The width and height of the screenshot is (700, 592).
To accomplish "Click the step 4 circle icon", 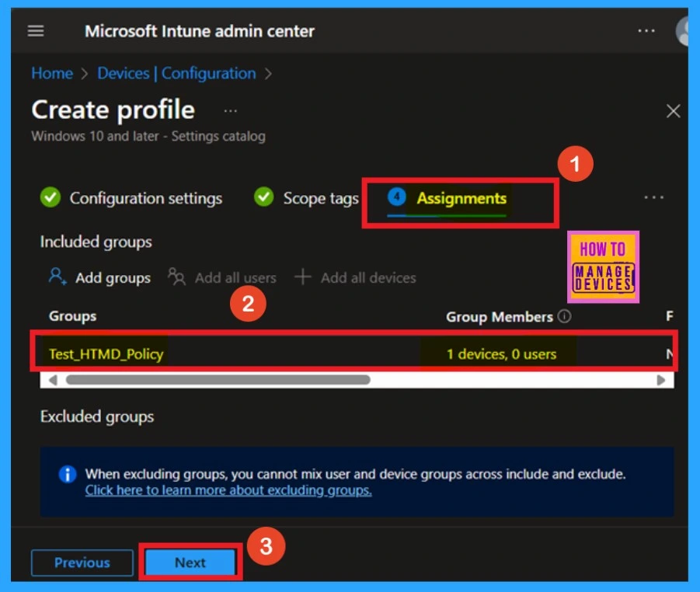I will coord(396,197).
